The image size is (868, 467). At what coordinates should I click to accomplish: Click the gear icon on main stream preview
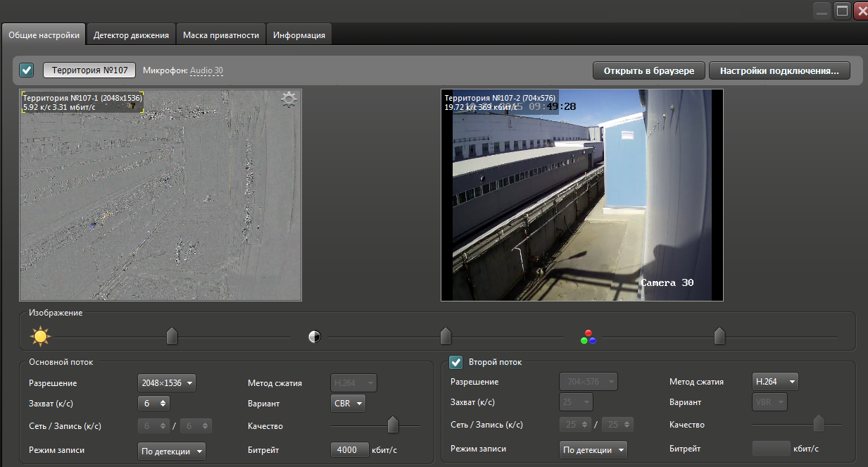pyautogui.click(x=289, y=100)
